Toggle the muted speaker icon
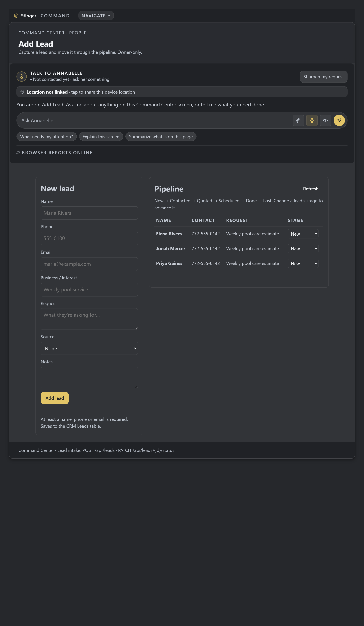 [325, 121]
